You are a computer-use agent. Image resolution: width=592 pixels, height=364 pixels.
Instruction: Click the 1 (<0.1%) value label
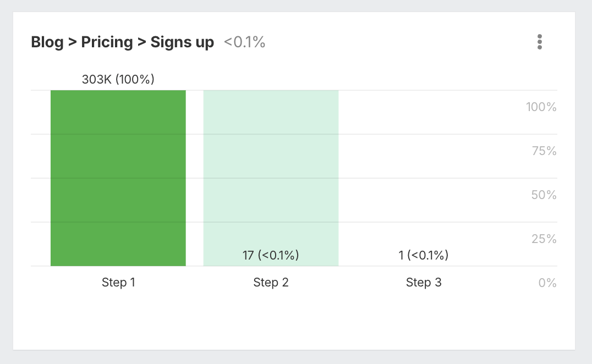point(424,255)
